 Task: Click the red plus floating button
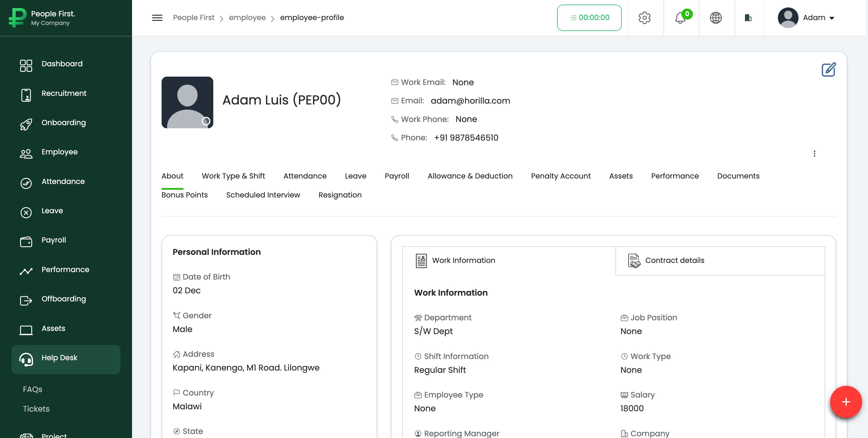point(846,402)
